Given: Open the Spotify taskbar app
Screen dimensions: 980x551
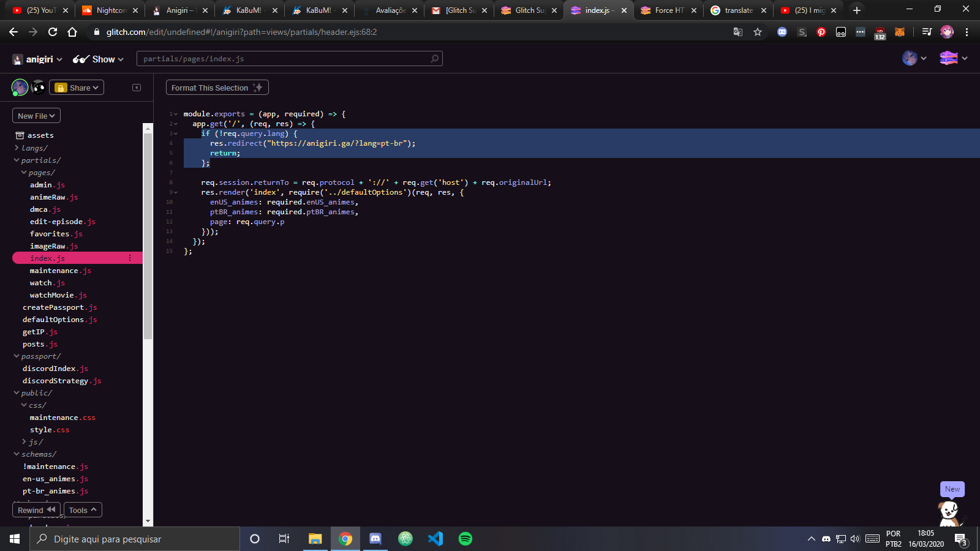Looking at the screenshot, I should coord(466,539).
